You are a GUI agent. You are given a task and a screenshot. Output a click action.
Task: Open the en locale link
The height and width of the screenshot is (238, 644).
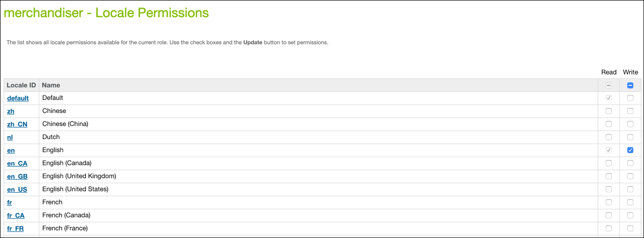11,150
